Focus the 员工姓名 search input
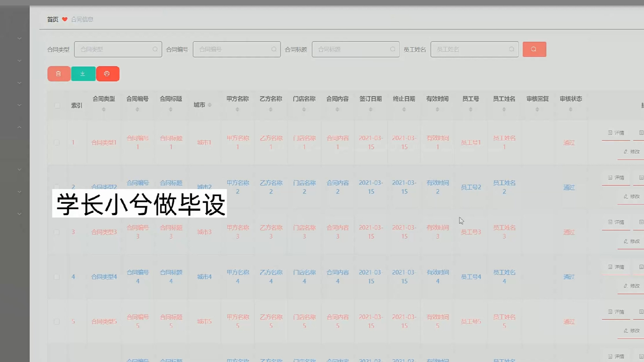644x362 pixels. point(475,49)
